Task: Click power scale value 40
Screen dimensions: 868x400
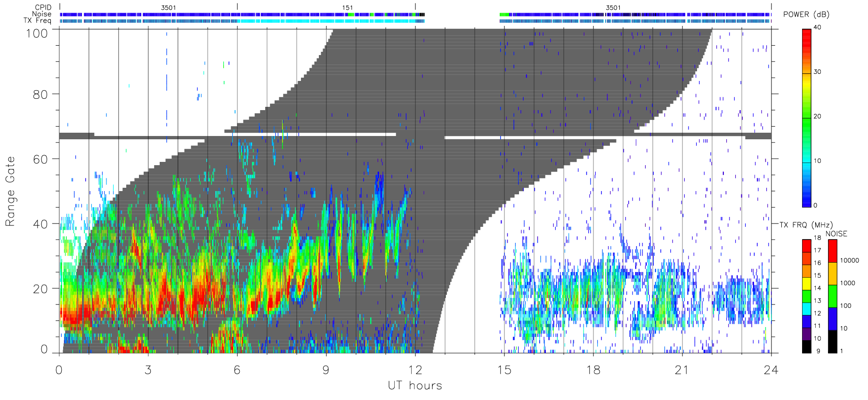Action: tap(817, 27)
